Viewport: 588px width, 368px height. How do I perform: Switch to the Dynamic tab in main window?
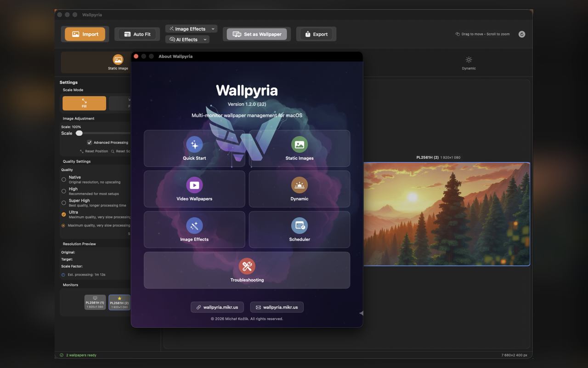469,63
